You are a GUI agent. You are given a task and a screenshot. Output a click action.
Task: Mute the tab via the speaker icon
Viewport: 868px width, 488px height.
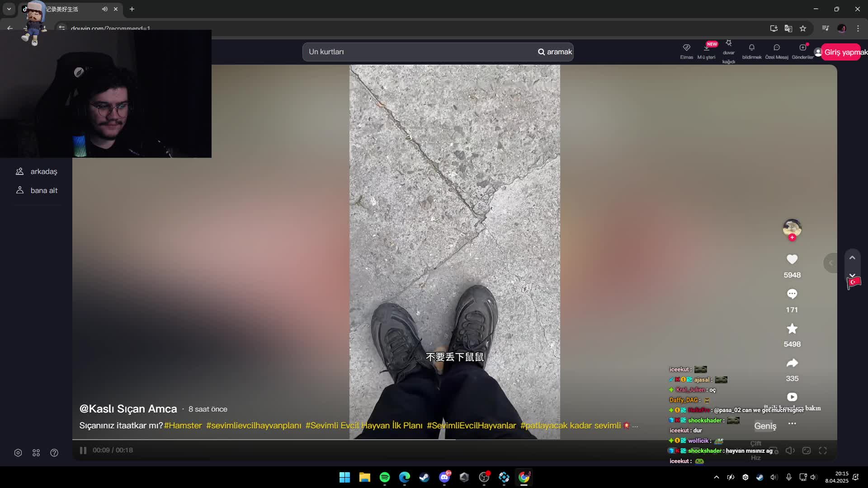[105, 9]
